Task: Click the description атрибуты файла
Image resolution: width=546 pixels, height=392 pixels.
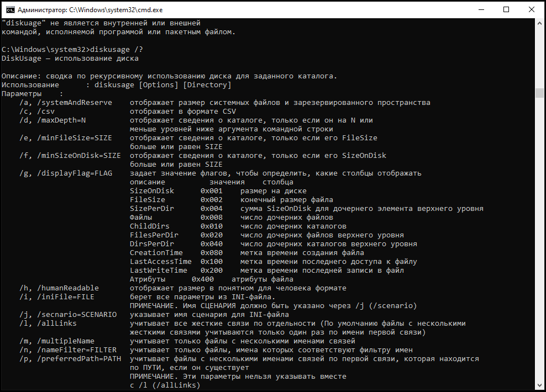Action: [x=262, y=279]
